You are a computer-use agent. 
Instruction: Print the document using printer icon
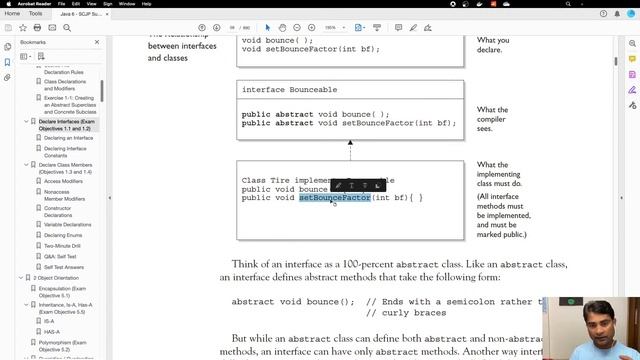37,28
